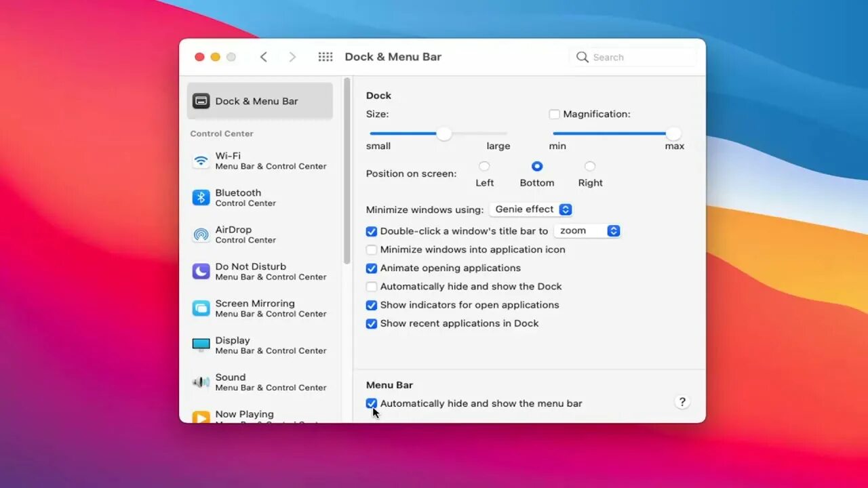This screenshot has width=868, height=488.
Task: Select Bottom dock position radio button
Action: tap(537, 166)
